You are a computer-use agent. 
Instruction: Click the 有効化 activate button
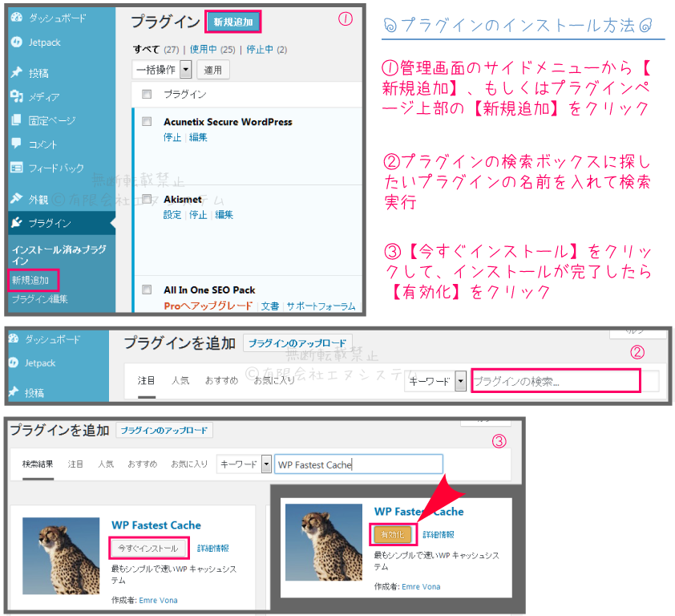tap(393, 534)
